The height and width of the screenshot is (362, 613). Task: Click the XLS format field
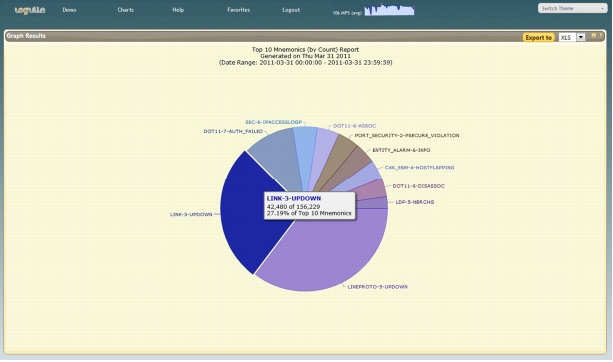pos(567,38)
